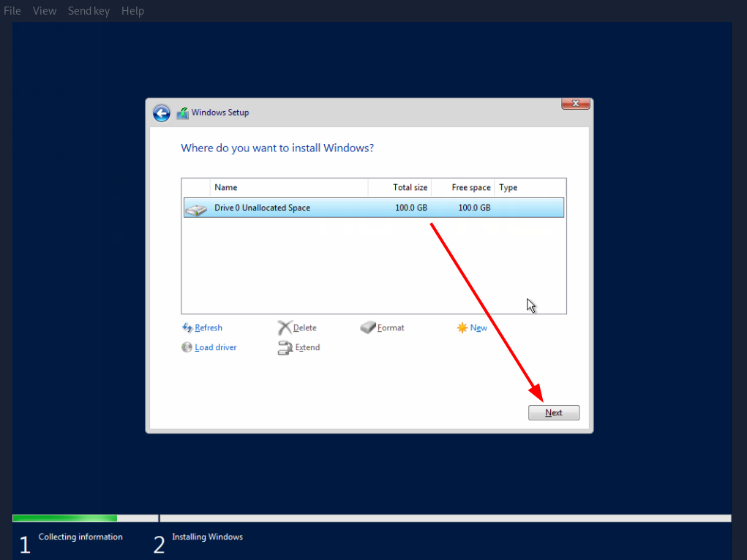This screenshot has width=747, height=560.
Task: Click the Free space column header
Action: [463, 187]
